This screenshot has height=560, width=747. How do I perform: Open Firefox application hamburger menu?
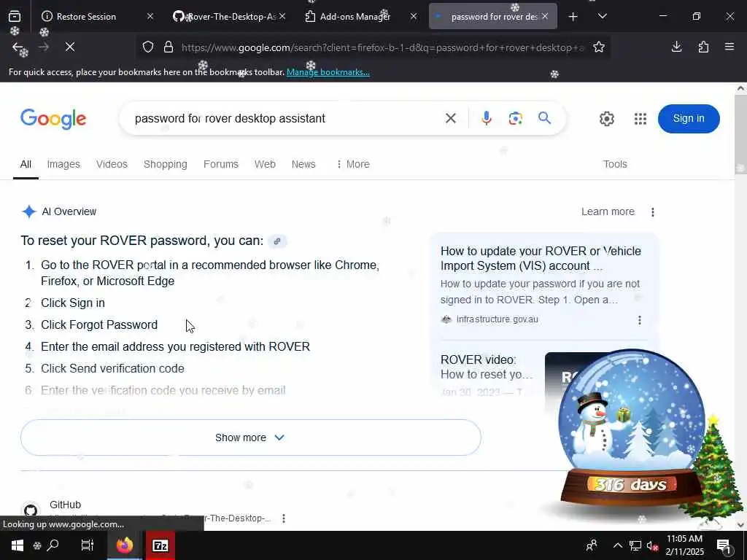(x=729, y=47)
